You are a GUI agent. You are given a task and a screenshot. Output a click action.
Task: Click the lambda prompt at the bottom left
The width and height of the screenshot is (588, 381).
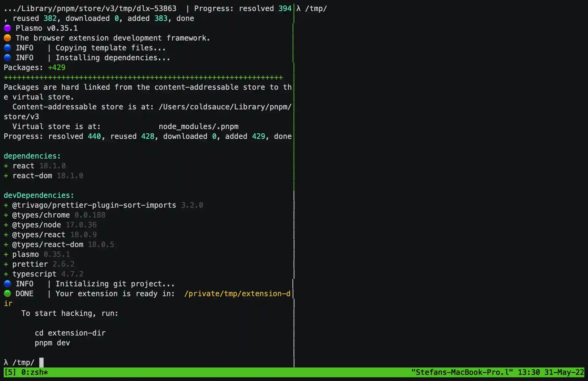click(6, 362)
